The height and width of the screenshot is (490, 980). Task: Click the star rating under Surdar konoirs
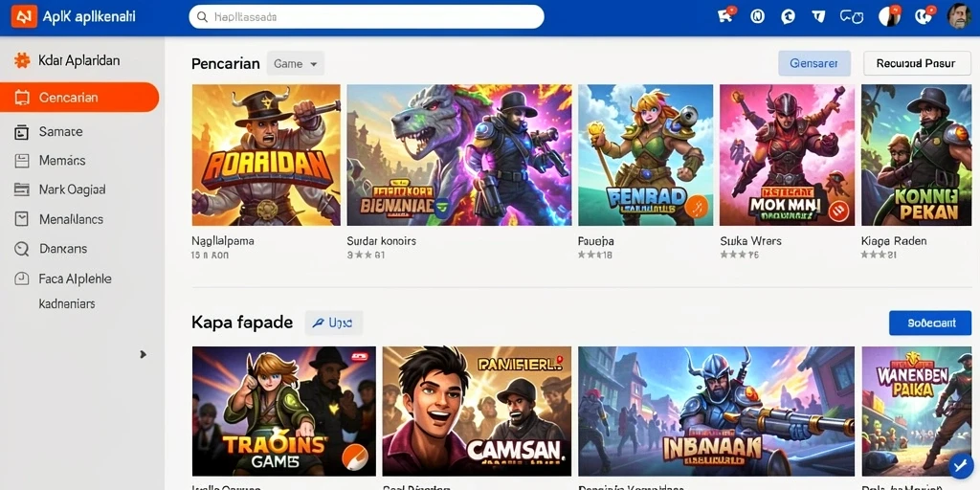pos(366,255)
